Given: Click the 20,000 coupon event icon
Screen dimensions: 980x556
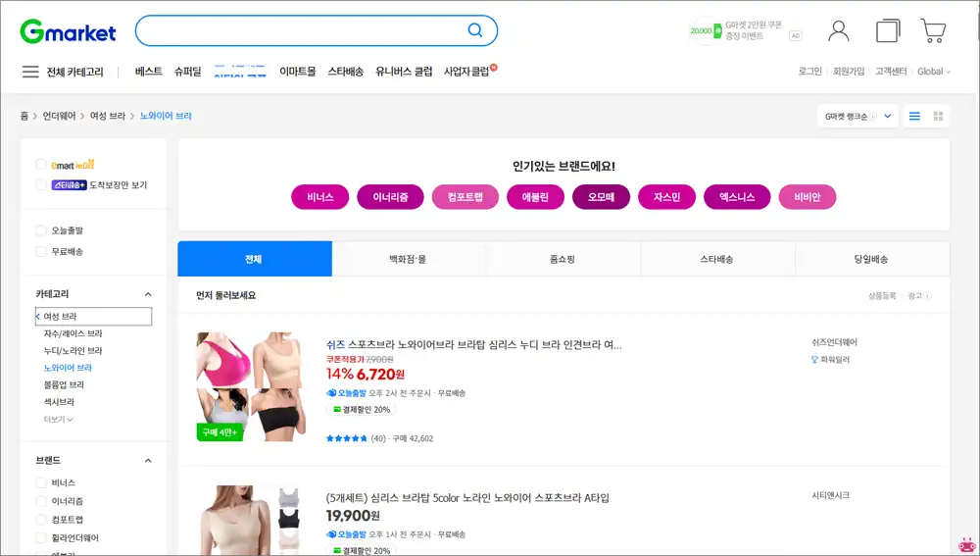Looking at the screenshot, I should tap(705, 30).
